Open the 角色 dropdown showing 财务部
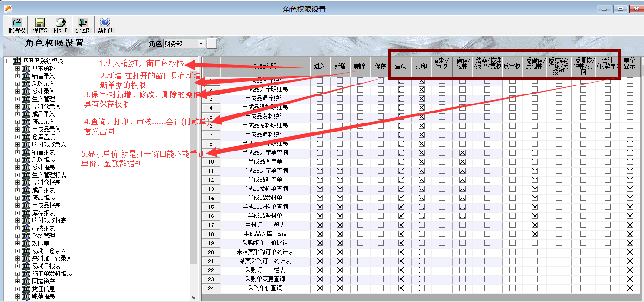This screenshot has height=302, width=644. pyautogui.click(x=201, y=44)
